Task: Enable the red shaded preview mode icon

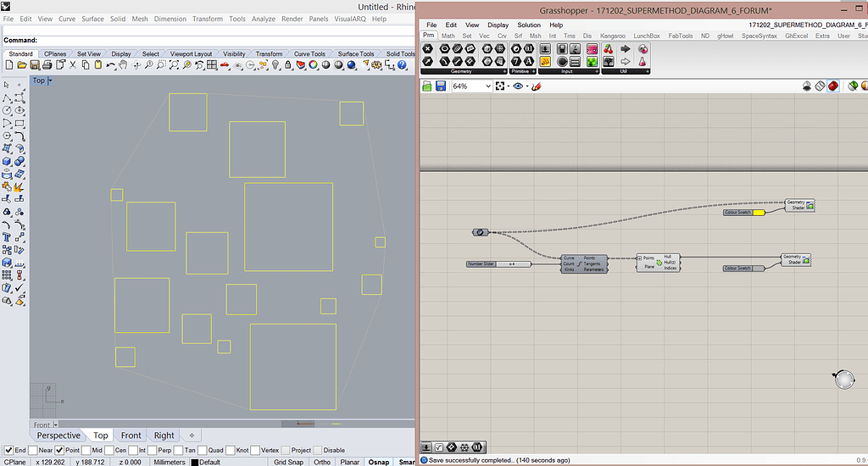Action: coord(833,86)
